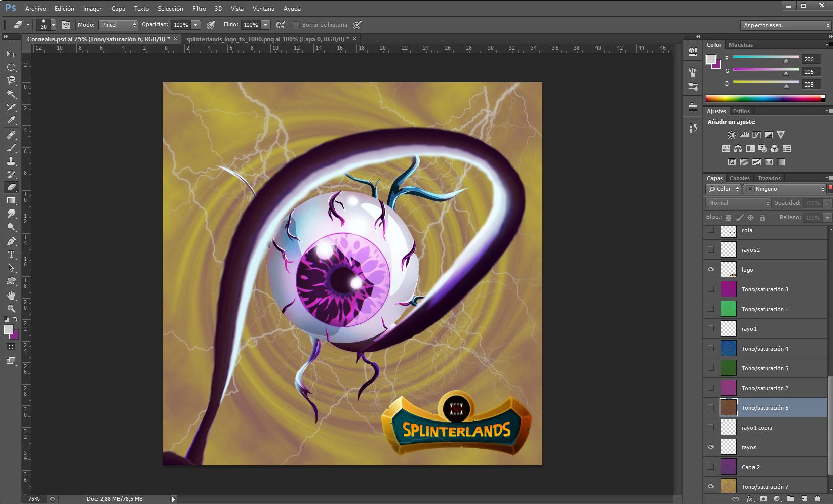
Task: Open the Ninguno filter dropdown
Action: point(785,189)
